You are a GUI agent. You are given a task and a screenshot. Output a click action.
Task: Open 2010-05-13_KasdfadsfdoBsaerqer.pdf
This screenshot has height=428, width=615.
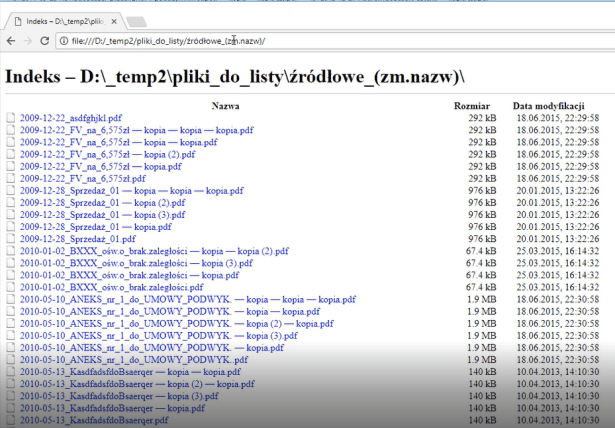coord(95,420)
